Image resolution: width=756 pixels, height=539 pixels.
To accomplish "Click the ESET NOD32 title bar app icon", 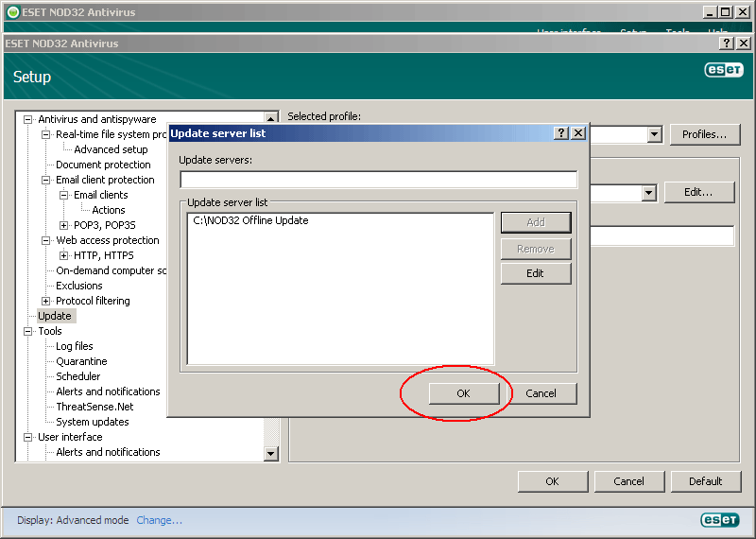I will (13, 12).
